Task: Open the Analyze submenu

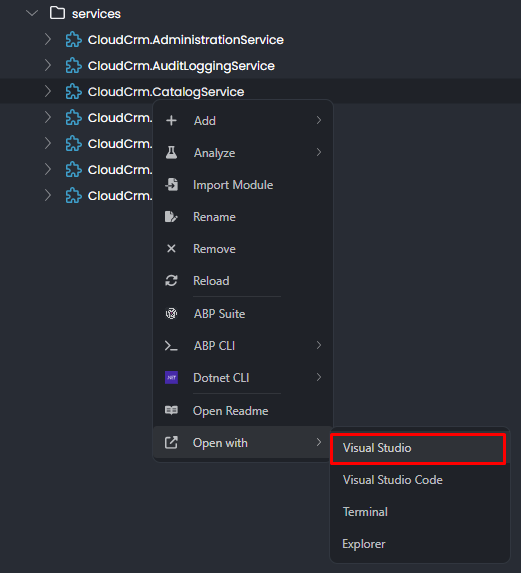Action: (x=243, y=152)
